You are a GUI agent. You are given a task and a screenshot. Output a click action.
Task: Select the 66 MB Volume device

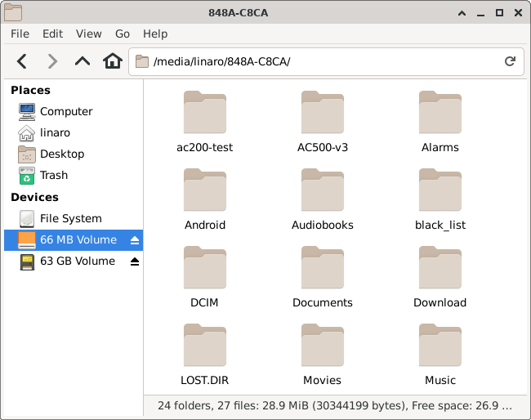pyautogui.click(x=74, y=239)
